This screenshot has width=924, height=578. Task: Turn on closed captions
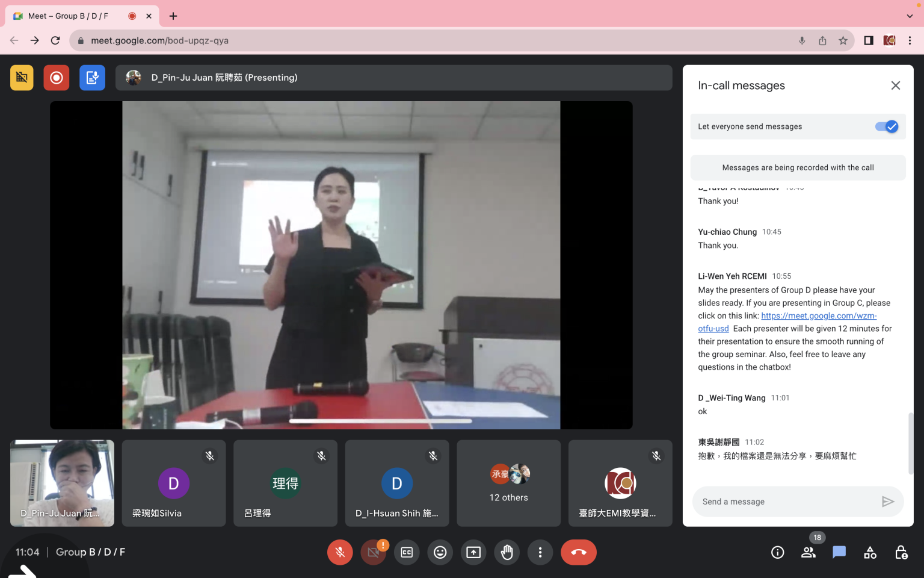[x=407, y=552]
